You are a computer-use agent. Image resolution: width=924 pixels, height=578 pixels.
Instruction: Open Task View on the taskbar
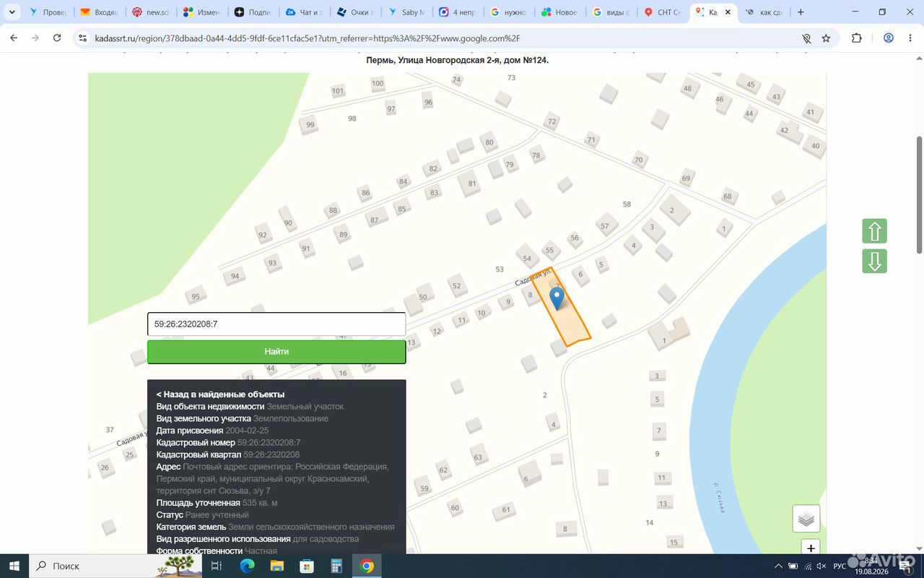(x=216, y=566)
